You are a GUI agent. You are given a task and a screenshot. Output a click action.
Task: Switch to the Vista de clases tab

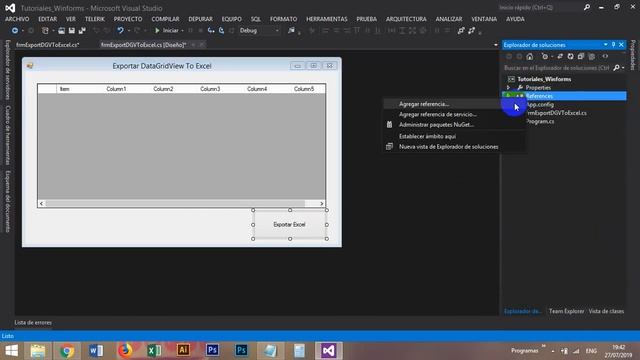(x=606, y=311)
